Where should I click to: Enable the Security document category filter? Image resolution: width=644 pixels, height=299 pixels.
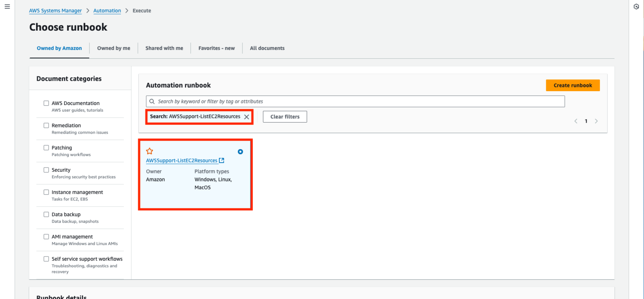(x=46, y=170)
